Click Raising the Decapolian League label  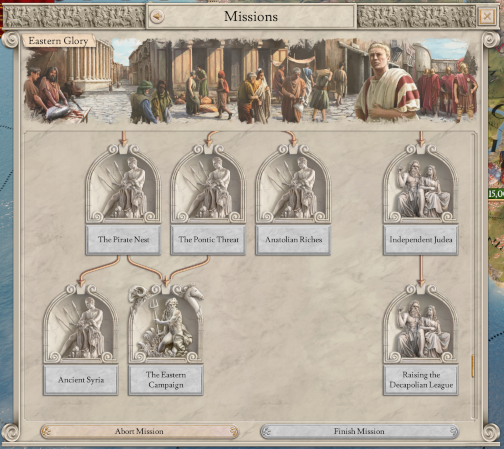click(x=421, y=380)
